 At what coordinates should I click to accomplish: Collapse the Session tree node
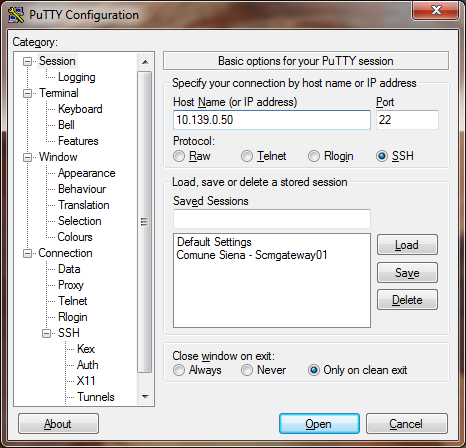(27, 61)
